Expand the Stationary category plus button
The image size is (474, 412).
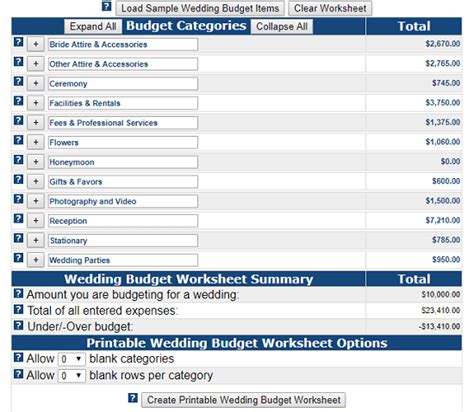(x=36, y=240)
